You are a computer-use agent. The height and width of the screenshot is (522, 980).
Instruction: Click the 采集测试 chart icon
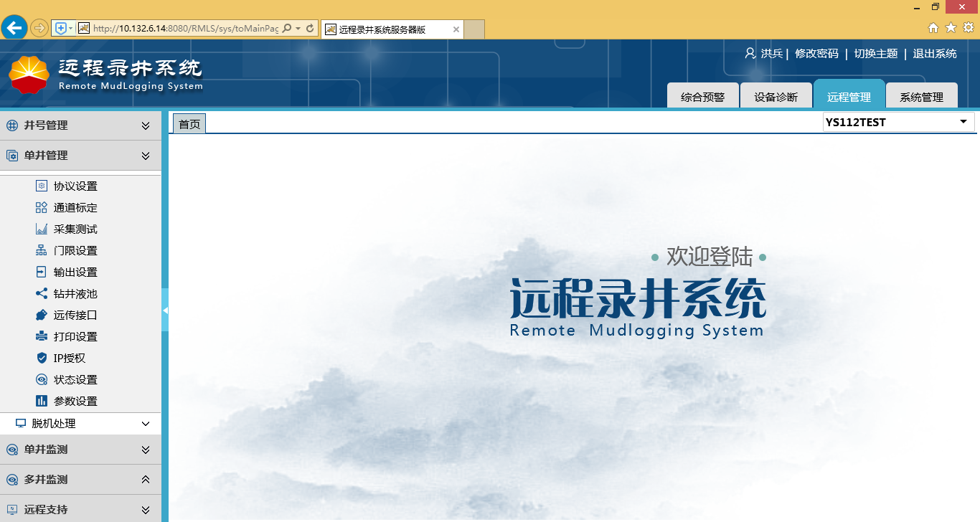[x=42, y=229]
